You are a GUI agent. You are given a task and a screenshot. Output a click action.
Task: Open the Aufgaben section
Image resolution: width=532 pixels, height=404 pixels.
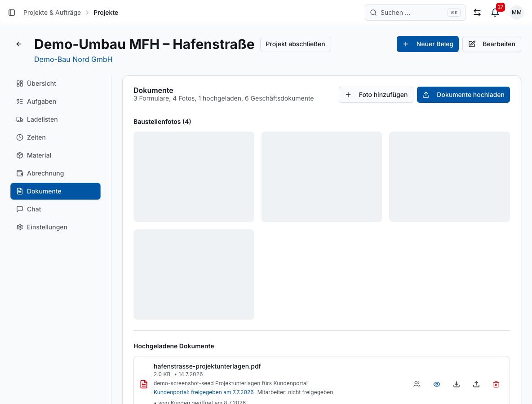coord(55,101)
